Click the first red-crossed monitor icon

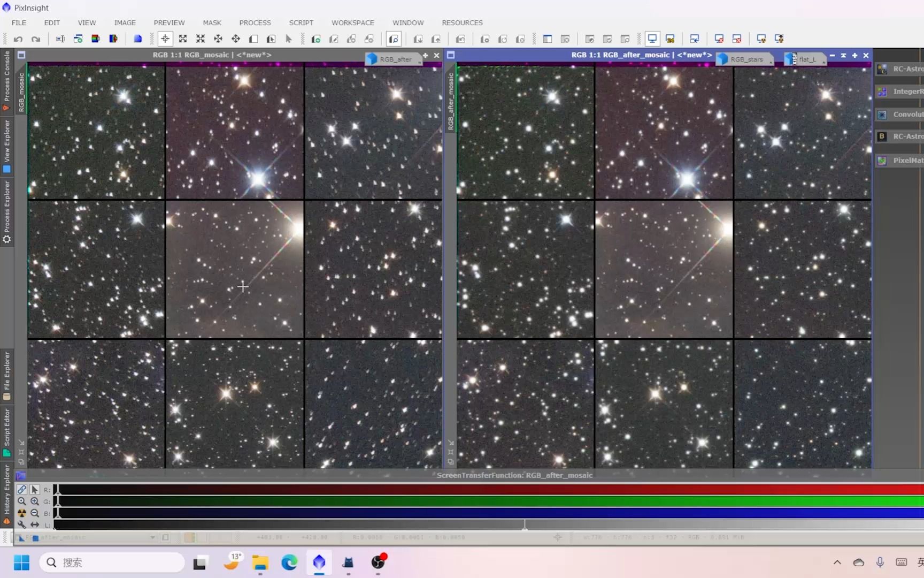pos(719,39)
